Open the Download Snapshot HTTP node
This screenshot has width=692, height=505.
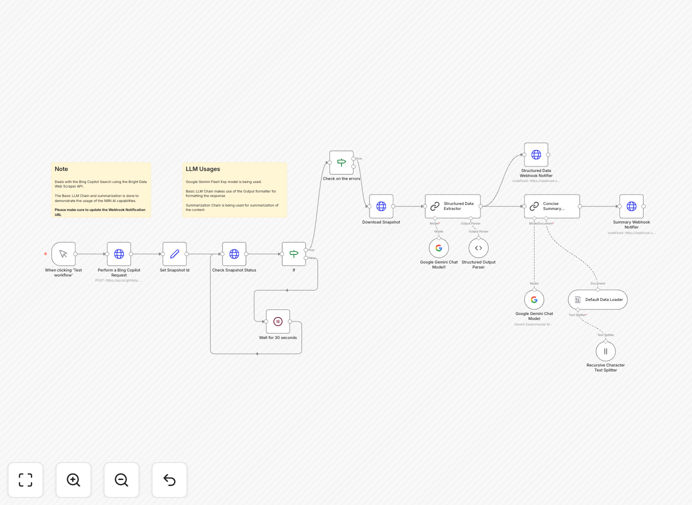click(381, 206)
